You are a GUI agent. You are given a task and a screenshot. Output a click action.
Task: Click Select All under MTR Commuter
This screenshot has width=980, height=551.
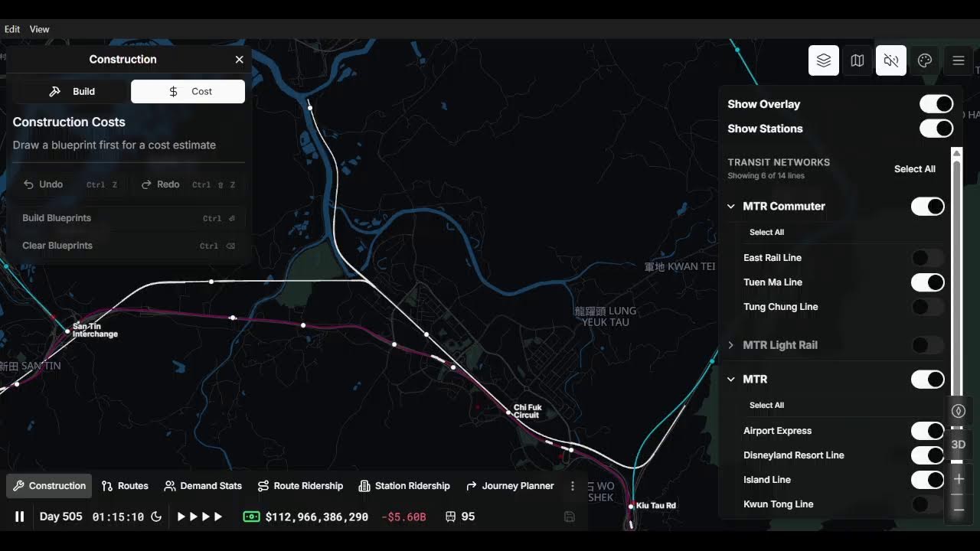tap(766, 233)
